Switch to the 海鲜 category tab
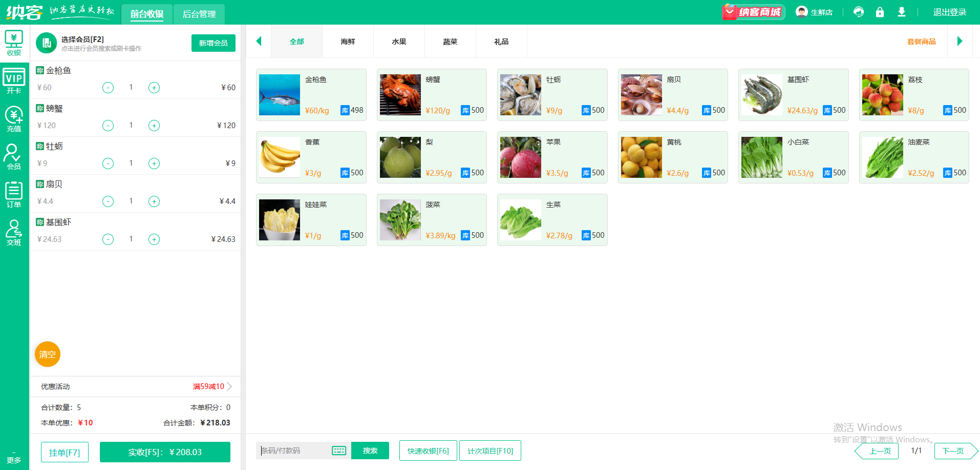 pyautogui.click(x=348, y=42)
